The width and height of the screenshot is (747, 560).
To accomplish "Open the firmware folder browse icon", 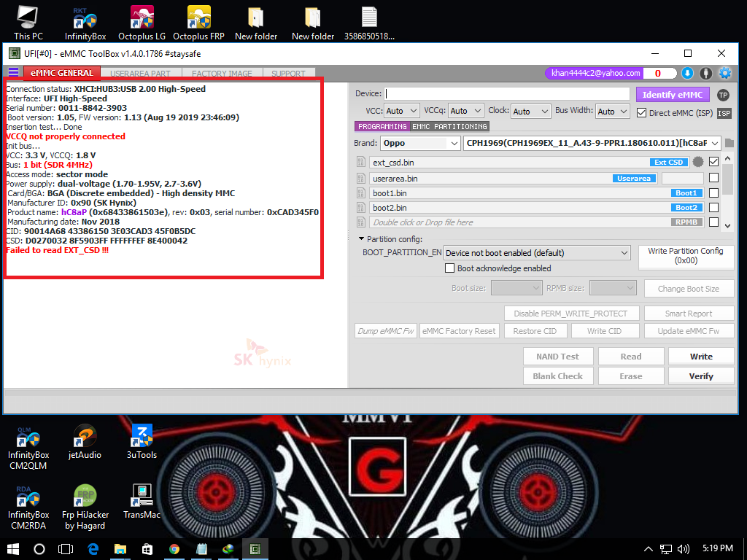I will pos(729,143).
